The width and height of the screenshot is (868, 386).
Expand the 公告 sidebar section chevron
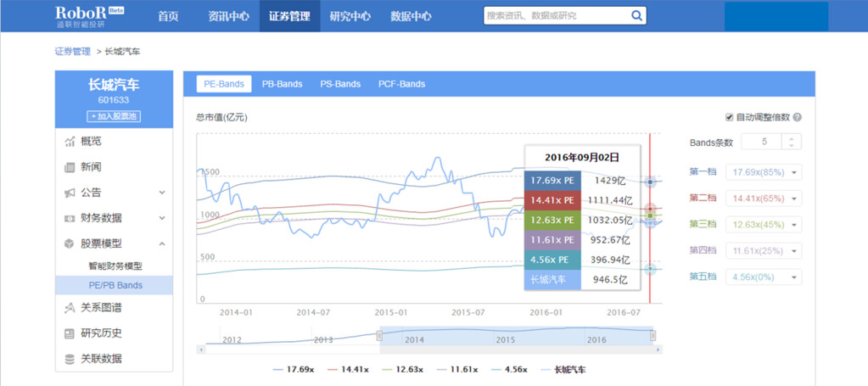162,193
